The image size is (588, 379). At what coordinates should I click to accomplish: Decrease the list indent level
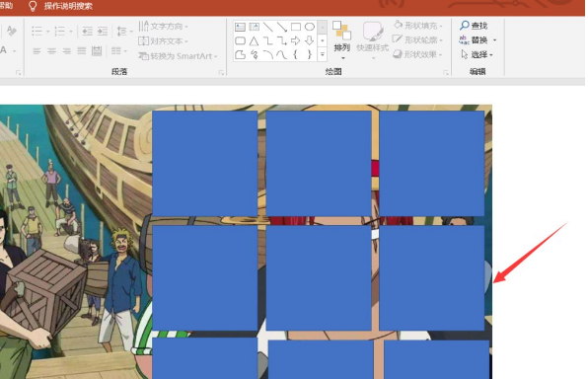coord(88,32)
